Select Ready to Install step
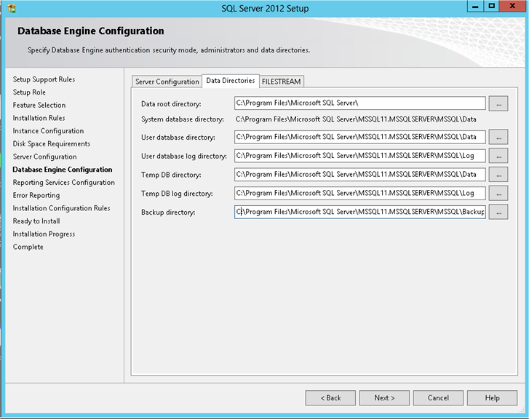529x420 pixels. tap(36, 221)
